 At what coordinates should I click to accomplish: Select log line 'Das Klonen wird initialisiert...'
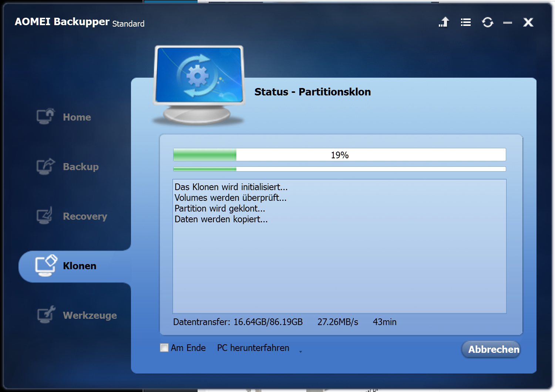231,187
